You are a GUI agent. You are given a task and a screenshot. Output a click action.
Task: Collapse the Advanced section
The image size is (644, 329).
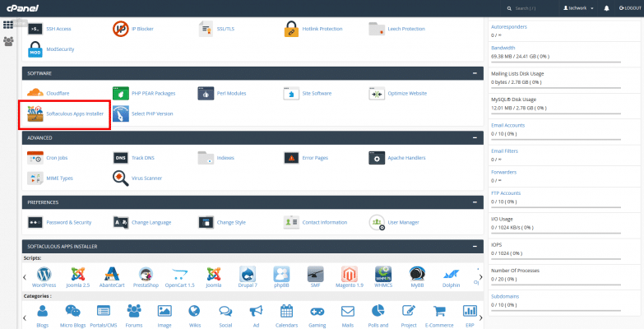tap(475, 137)
